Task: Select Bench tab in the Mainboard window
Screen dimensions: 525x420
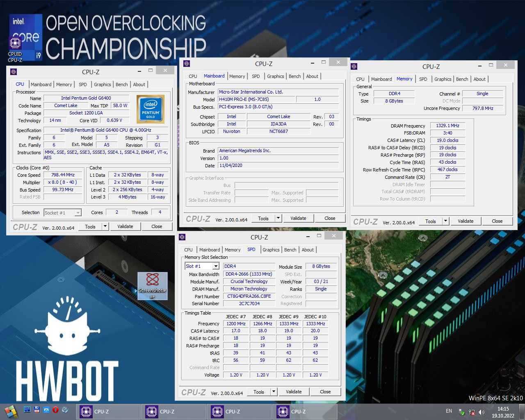Action: coord(294,76)
